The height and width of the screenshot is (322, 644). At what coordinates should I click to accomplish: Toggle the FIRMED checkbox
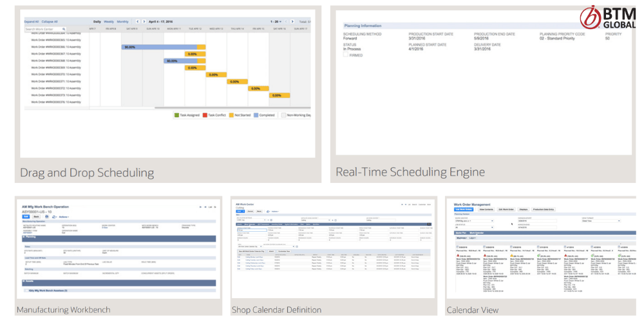pos(346,55)
